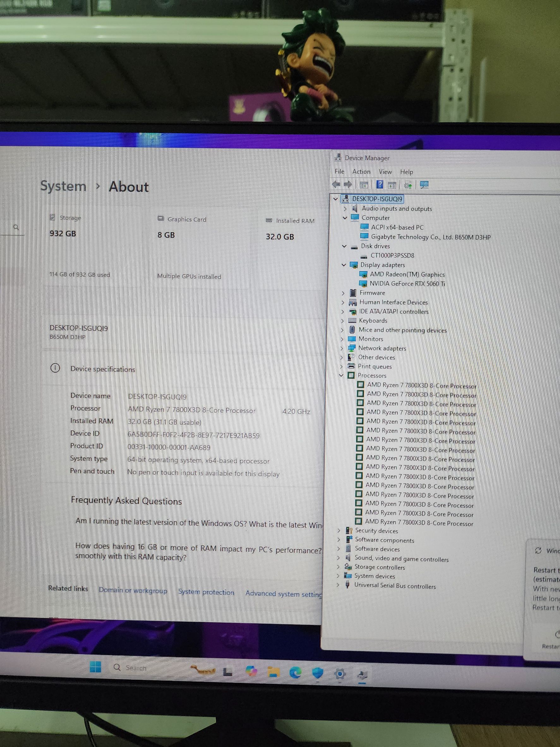The height and width of the screenshot is (747, 560).
Task: Select NVIDIA GeForce RTX 5060 Ti device
Action: (x=407, y=284)
